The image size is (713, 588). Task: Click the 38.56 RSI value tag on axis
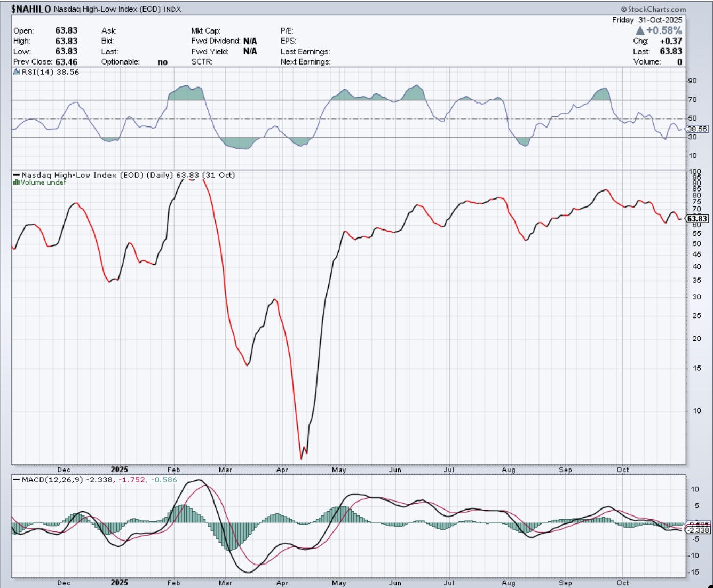coord(697,129)
